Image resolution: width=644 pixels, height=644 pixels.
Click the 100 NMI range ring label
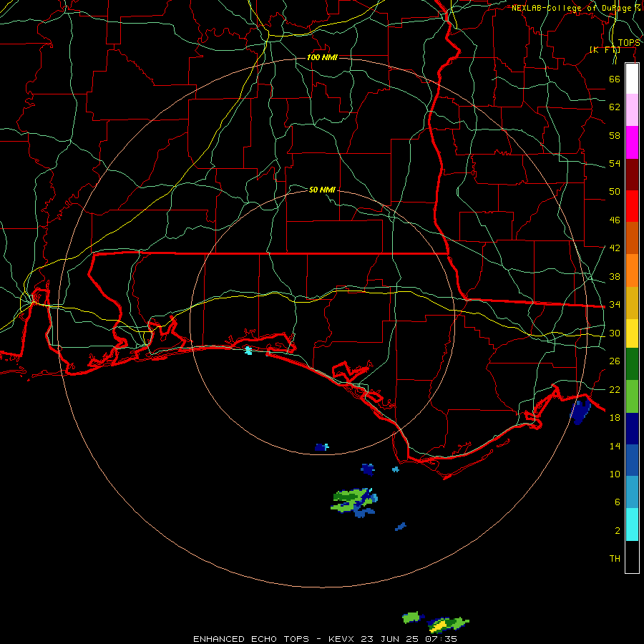click(322, 57)
